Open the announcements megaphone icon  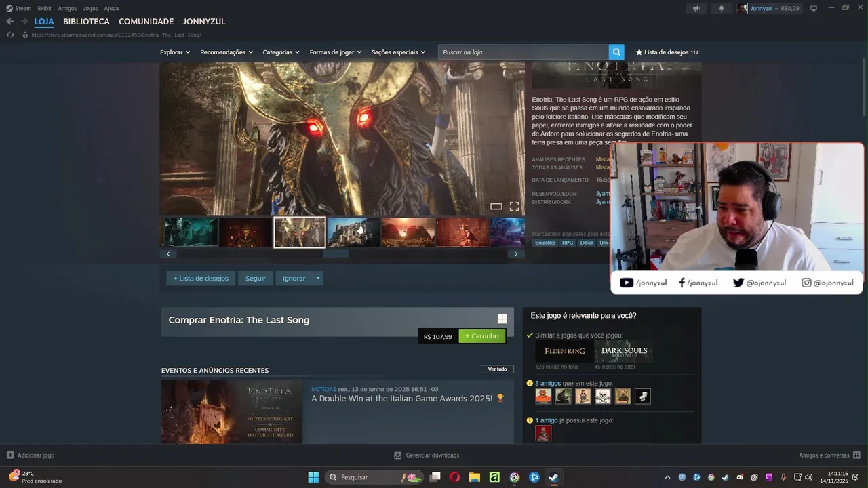pyautogui.click(x=696, y=8)
